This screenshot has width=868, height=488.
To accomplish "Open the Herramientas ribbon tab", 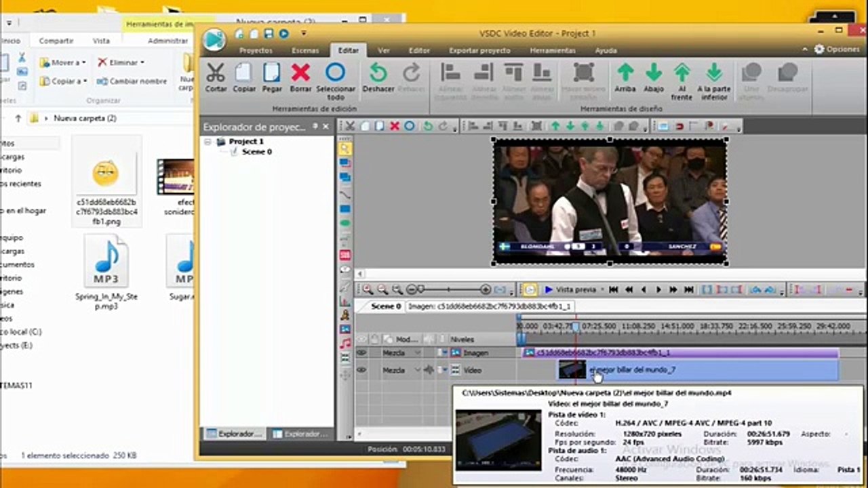I will point(553,51).
